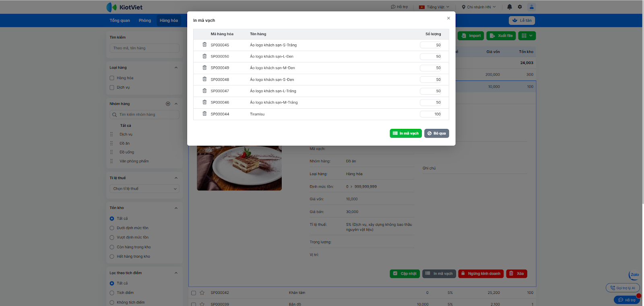Click the trash icon for SP000049

(x=204, y=68)
